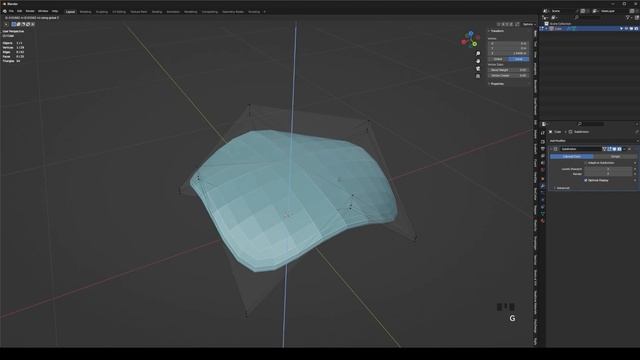The width and height of the screenshot is (640, 360).
Task: Toggle Cube visibility eye in the outliner
Action: 626,29
